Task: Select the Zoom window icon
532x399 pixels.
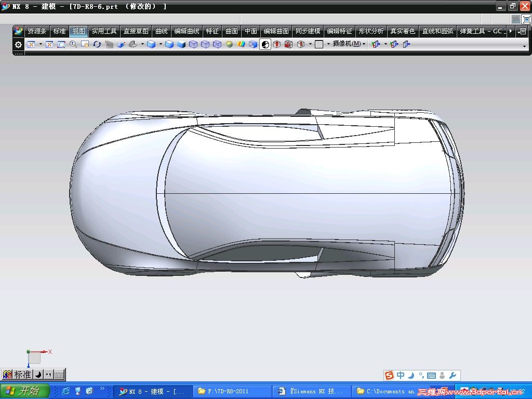Action: pyautogui.click(x=61, y=45)
